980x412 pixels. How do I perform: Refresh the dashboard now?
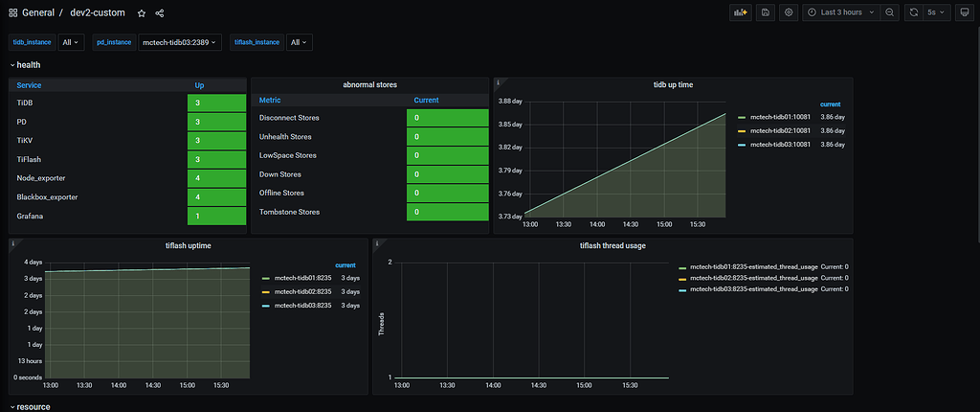coord(914,12)
